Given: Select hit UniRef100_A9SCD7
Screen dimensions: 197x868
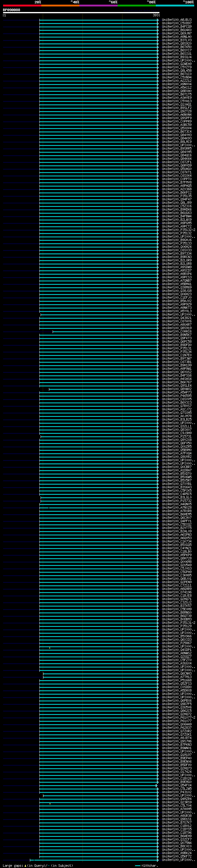Looking at the screenshot, I should click(x=177, y=271).
